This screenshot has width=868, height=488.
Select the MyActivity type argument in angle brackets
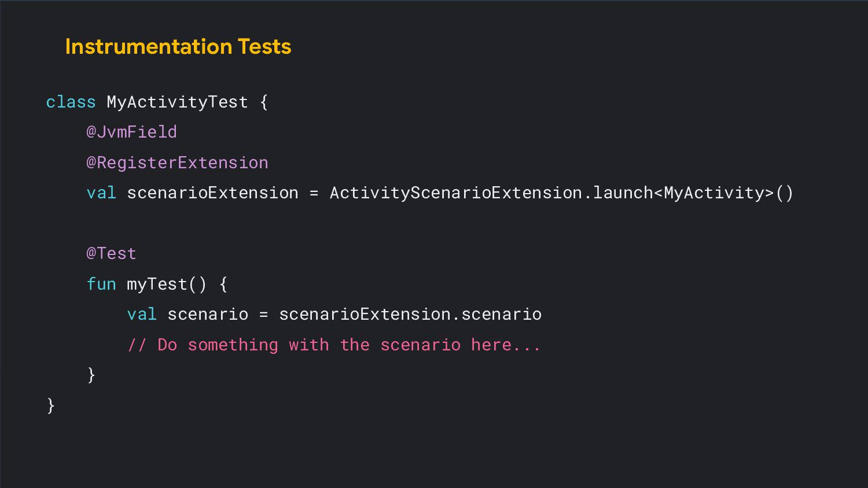718,193
